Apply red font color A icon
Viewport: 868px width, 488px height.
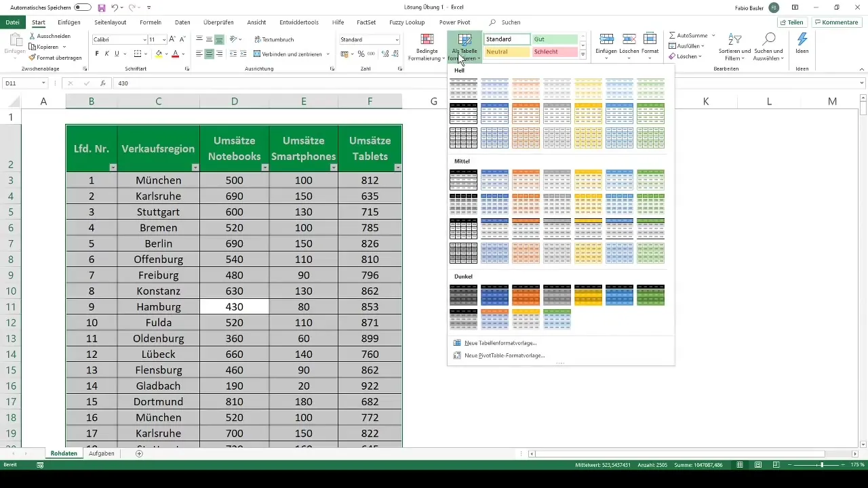(x=175, y=54)
